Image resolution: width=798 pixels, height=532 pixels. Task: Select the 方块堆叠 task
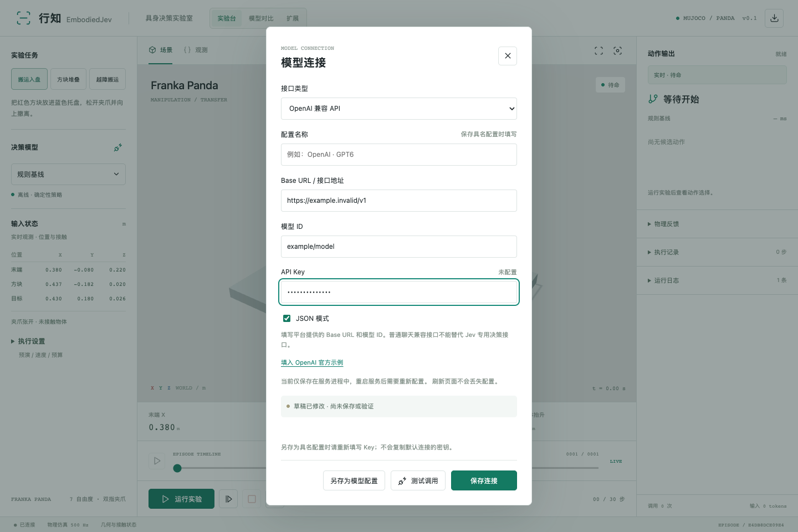click(68, 79)
